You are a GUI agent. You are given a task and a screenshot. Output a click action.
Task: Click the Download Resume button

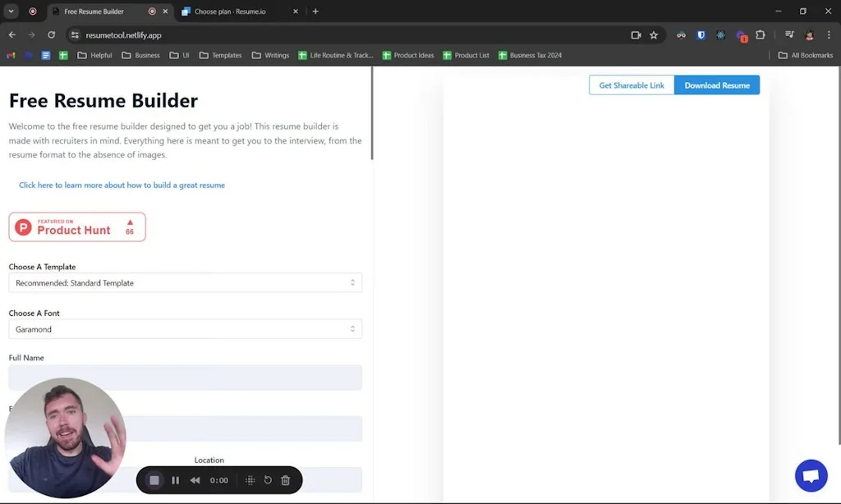click(716, 85)
